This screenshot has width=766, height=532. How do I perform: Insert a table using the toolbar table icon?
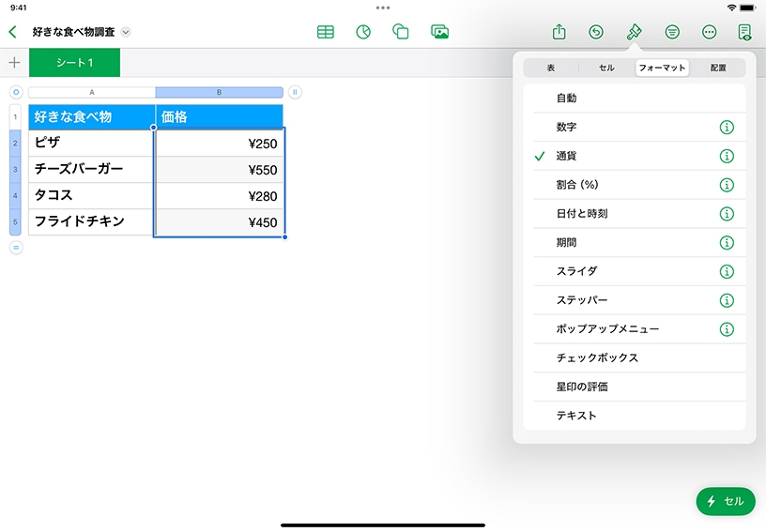point(326,32)
